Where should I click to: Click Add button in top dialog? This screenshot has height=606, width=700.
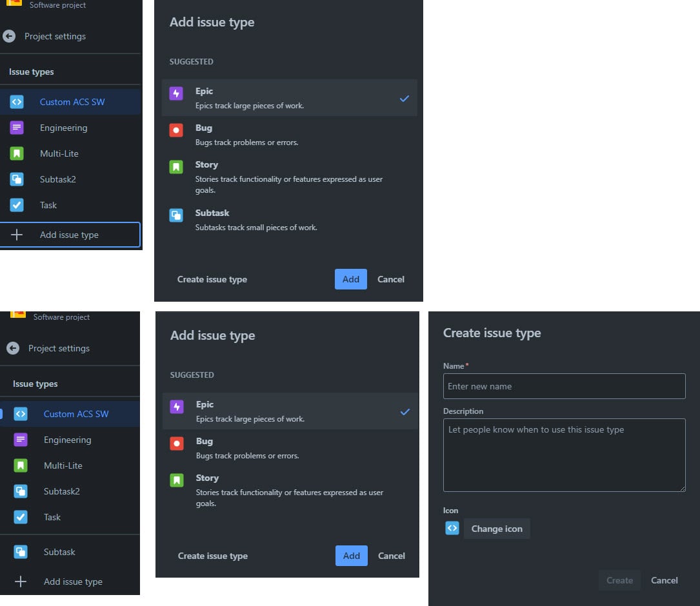pyautogui.click(x=351, y=279)
